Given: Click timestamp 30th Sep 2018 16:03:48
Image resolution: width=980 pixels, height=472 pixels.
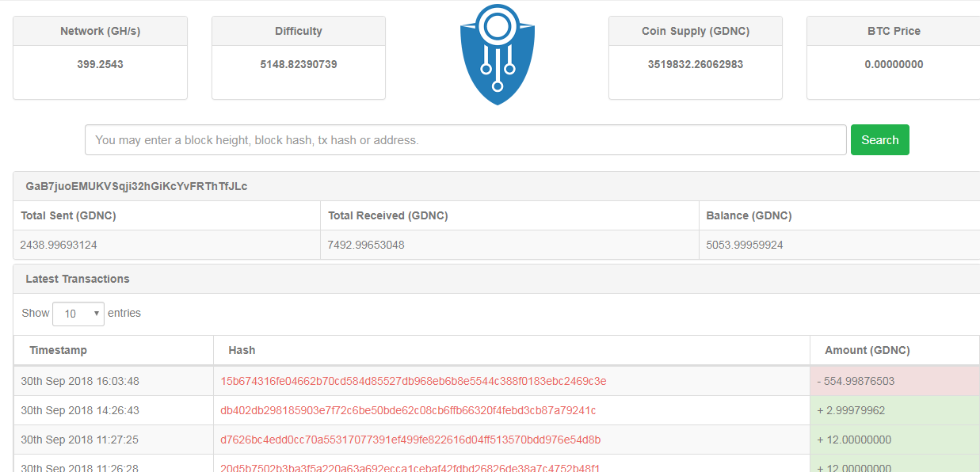Looking at the screenshot, I should pos(80,381).
